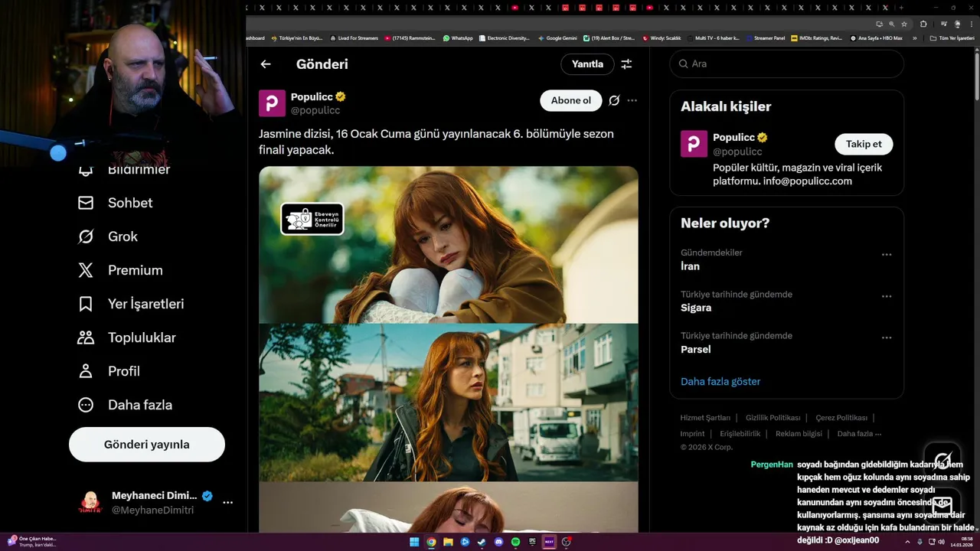Image resolution: width=980 pixels, height=551 pixels.
Task: Open Populicc's profile avatar on the post
Action: click(x=272, y=103)
